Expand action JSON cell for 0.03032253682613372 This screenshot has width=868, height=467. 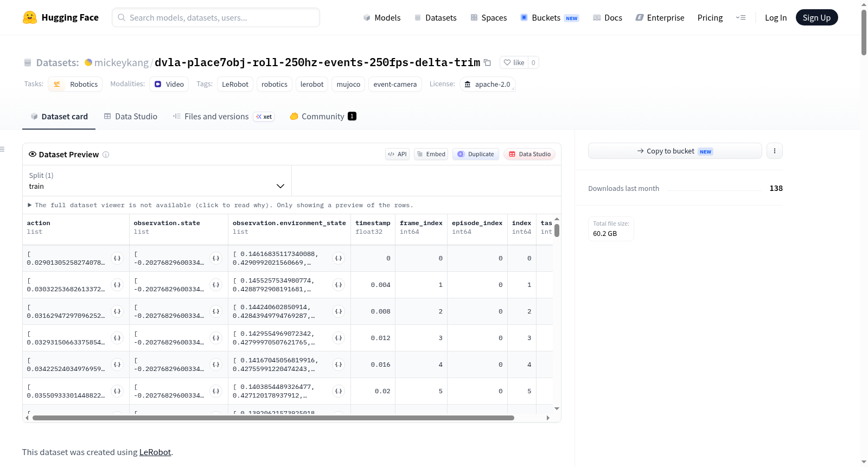coord(117,285)
